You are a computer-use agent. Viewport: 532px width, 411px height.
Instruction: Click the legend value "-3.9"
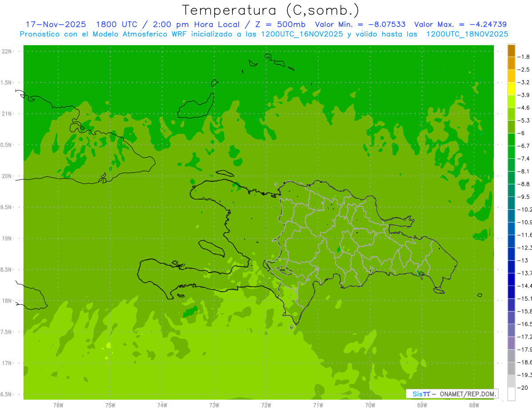524,95
